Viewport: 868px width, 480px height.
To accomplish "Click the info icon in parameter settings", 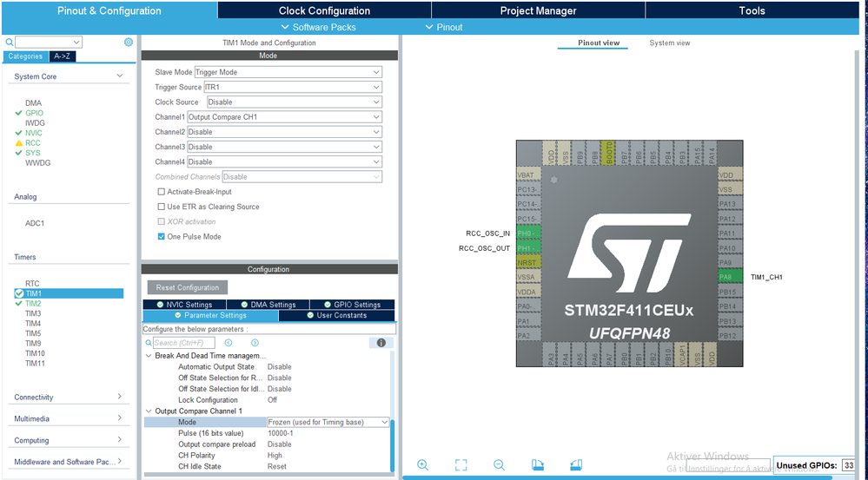I will point(380,343).
